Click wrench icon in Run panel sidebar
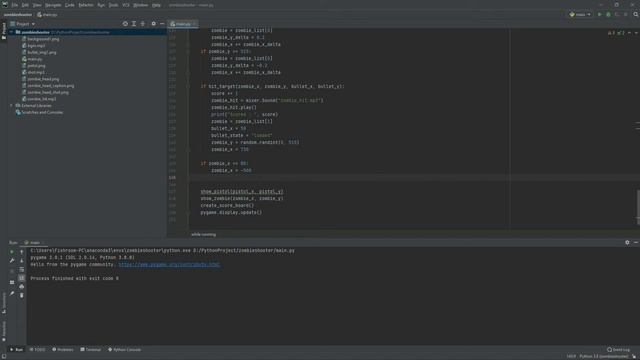The image size is (640, 360). coord(12,260)
